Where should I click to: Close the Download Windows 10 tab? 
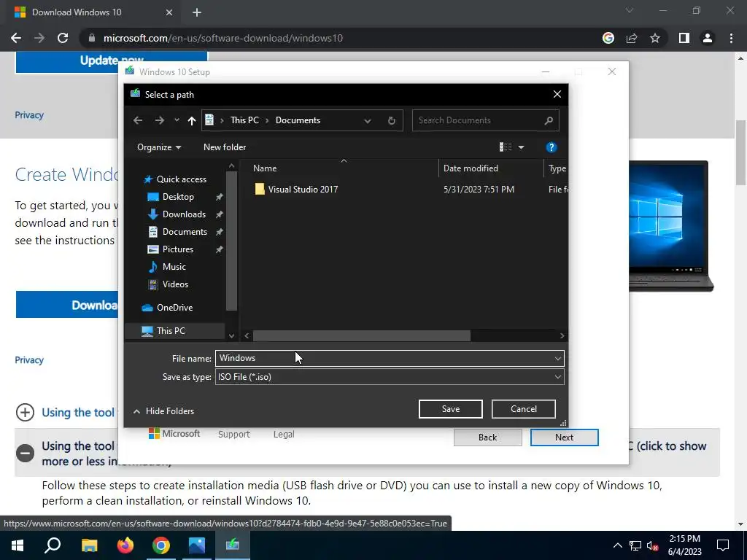click(x=169, y=12)
